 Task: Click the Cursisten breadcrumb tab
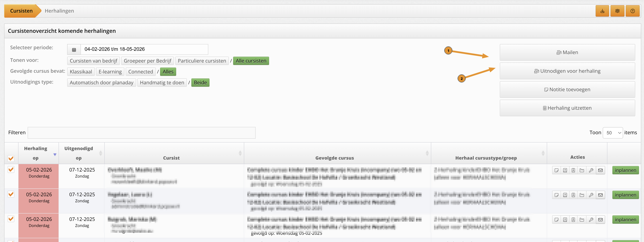21,11
